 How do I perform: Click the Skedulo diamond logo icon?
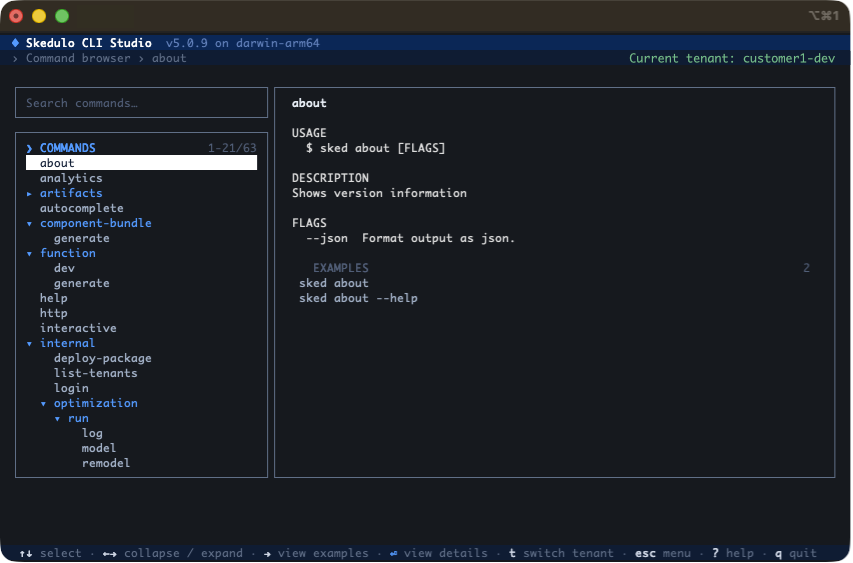click(15, 43)
